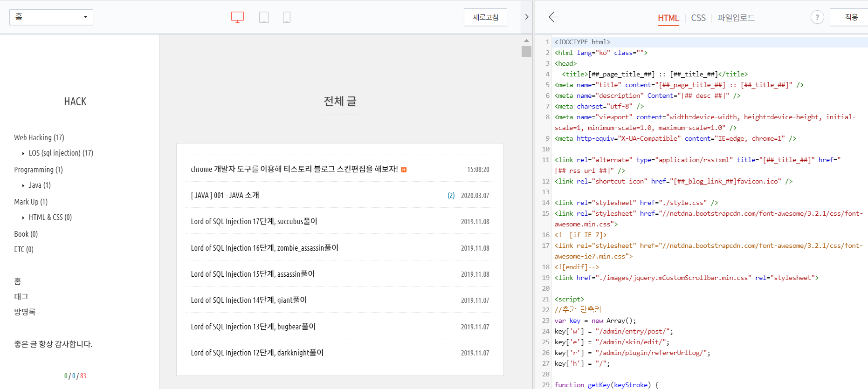Open the 파일업로드 tab

[736, 18]
